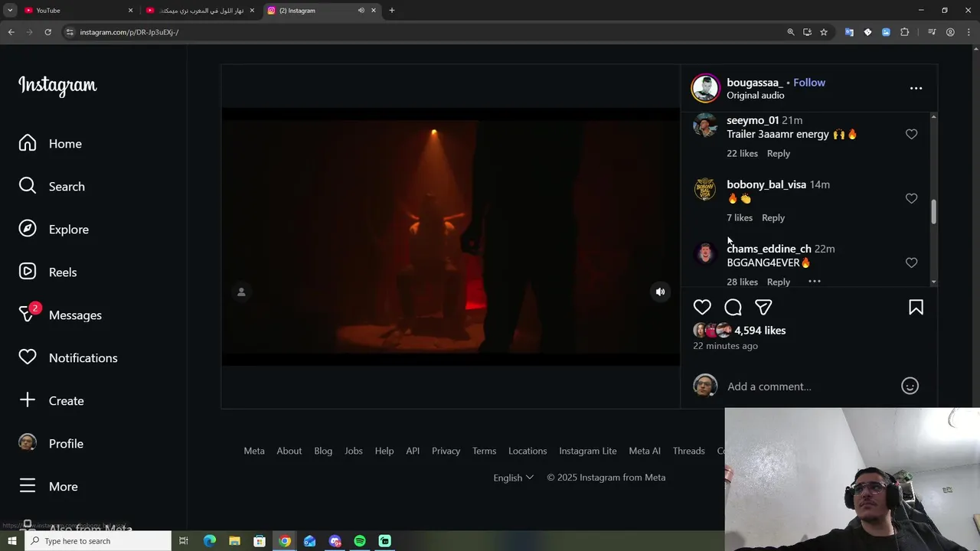Reply to chams_eddine_ch's comment
Viewport: 980px width, 551px height.
[x=779, y=282]
